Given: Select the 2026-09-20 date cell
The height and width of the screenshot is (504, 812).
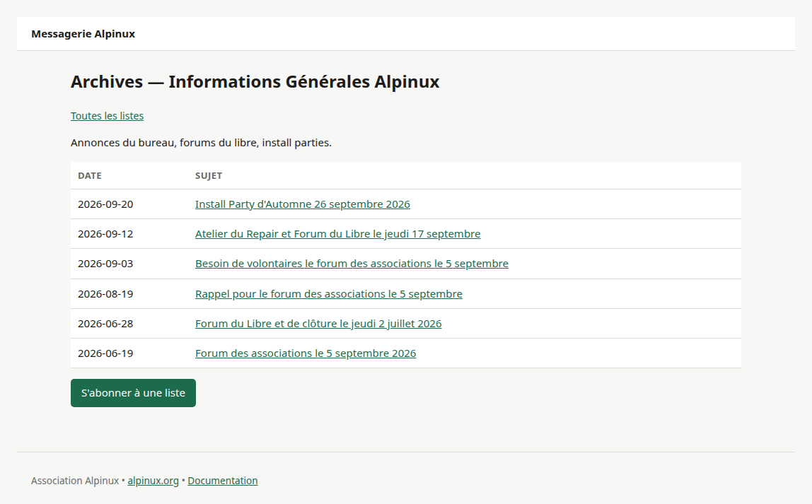Looking at the screenshot, I should click(105, 204).
